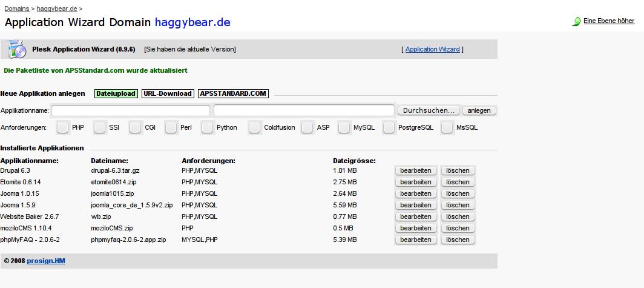Toggle the Perl requirement checkbox
Image resolution: width=644 pixels, height=288 pixels.
pos(171,127)
